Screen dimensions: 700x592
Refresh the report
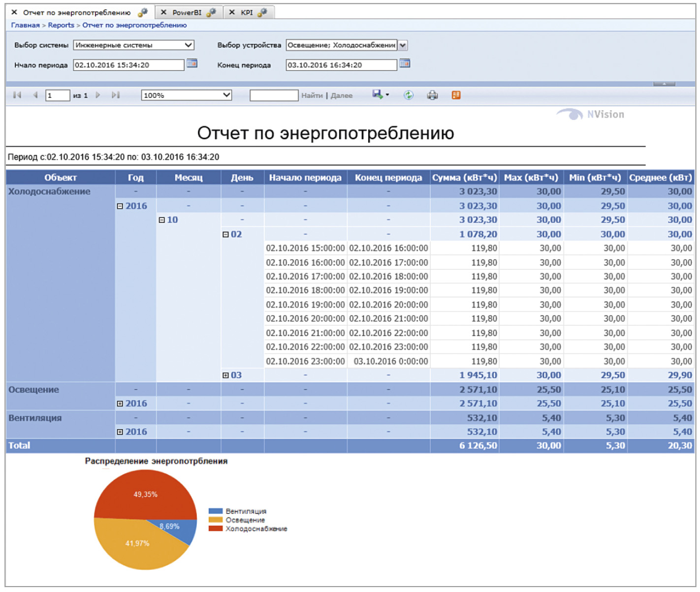(409, 95)
